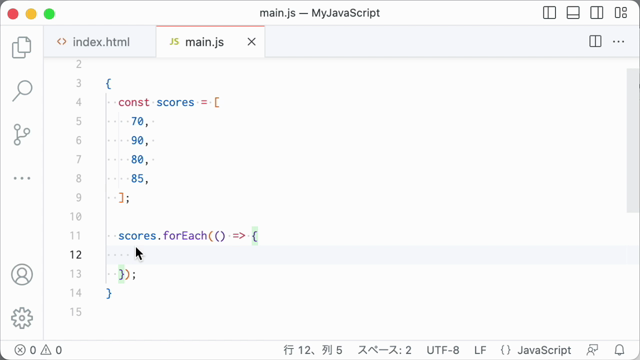Click the arrow '=>' on line 11
Viewport: 640px width, 360px height.
(x=239, y=236)
